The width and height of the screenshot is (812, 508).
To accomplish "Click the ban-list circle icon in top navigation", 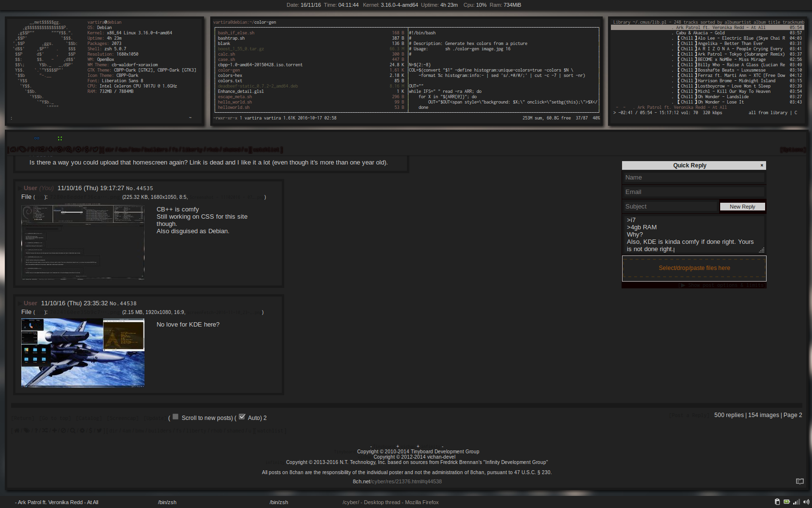I will coord(59,149).
